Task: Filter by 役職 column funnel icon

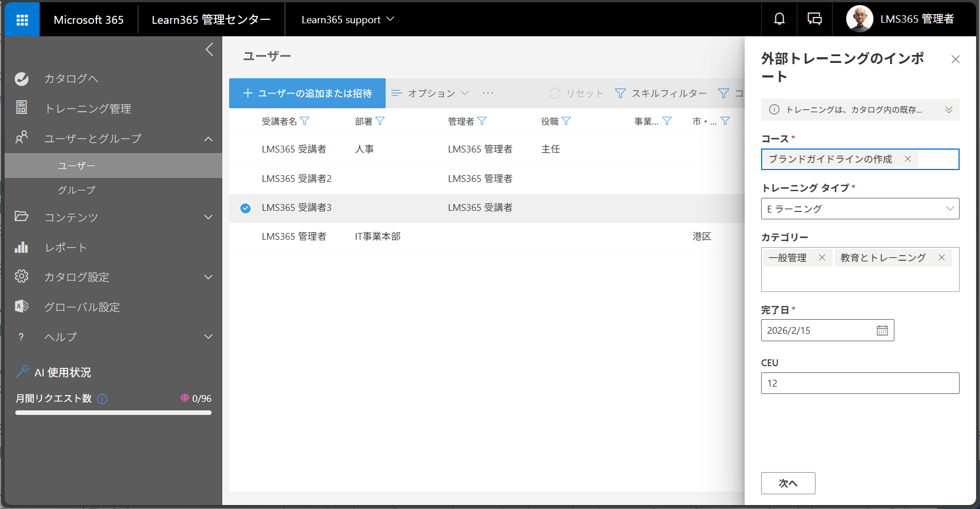Action: click(566, 121)
